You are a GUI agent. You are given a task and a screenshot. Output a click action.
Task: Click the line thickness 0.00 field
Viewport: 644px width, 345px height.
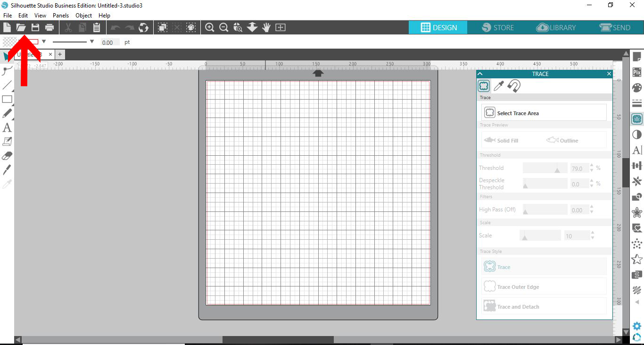tap(110, 42)
